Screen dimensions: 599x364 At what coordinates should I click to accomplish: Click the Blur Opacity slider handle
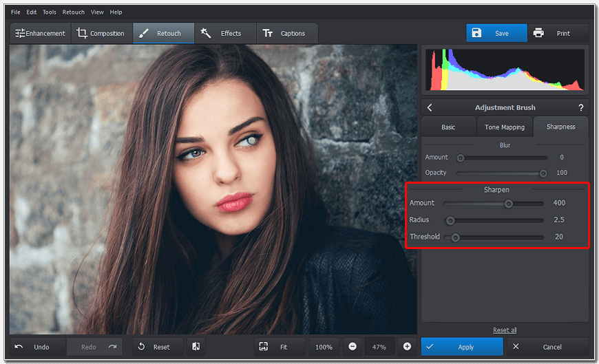tap(543, 173)
